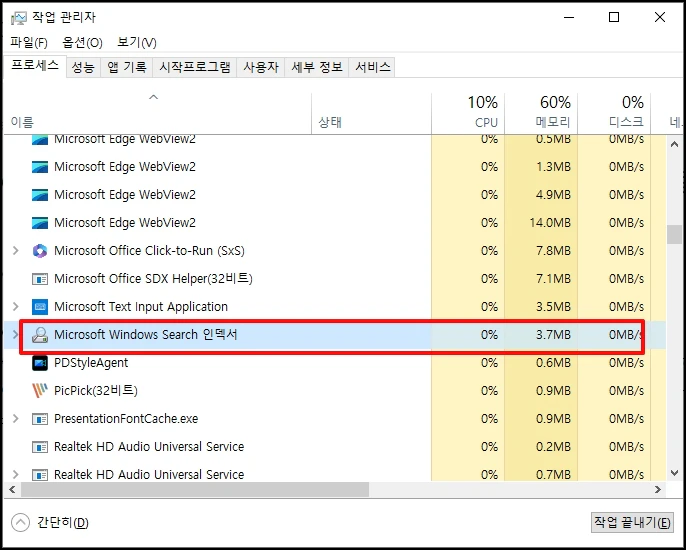
Task: Expand the Microsoft Text Input Application row
Action: click(16, 307)
